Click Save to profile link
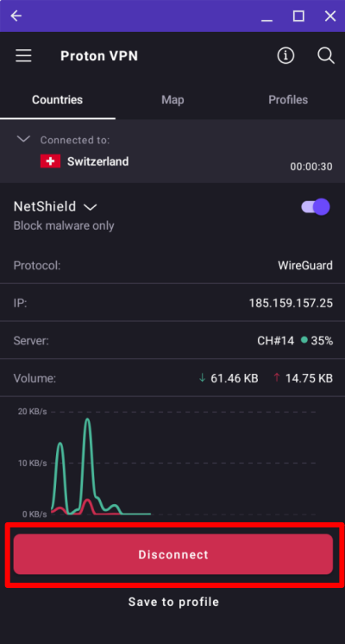Viewport: 345px width, 644px height. 173,602
